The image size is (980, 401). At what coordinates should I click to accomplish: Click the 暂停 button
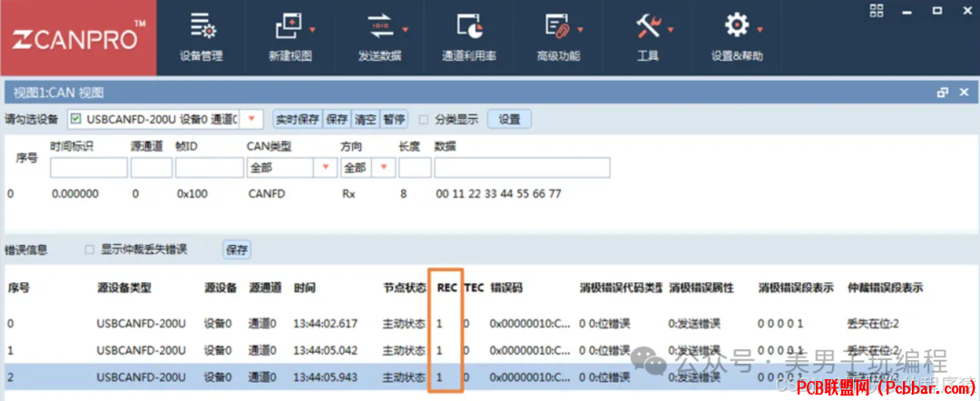[x=393, y=119]
